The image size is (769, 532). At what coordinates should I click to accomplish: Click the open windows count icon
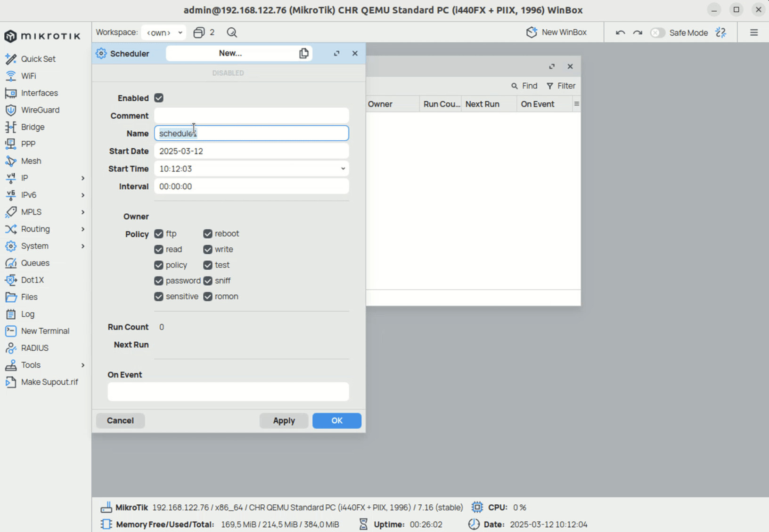pyautogui.click(x=199, y=32)
